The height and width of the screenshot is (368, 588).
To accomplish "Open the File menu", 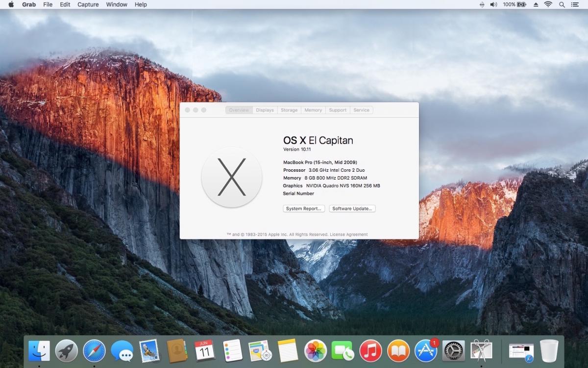I will (48, 4).
